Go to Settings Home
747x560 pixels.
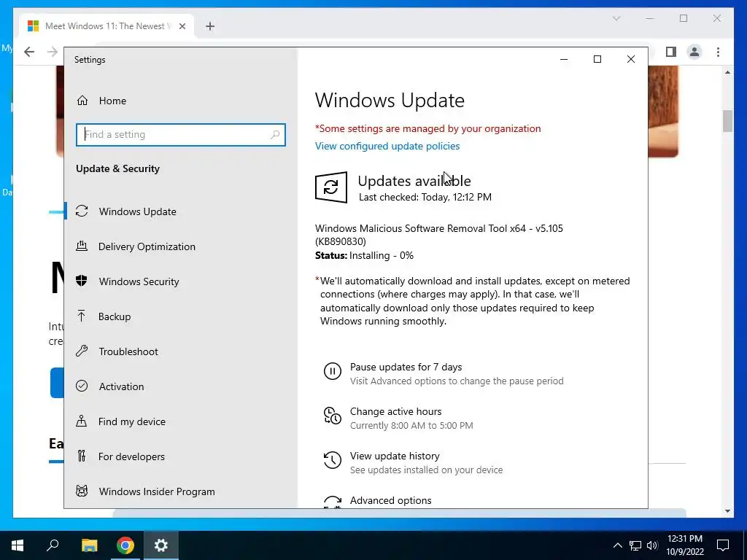click(101, 101)
